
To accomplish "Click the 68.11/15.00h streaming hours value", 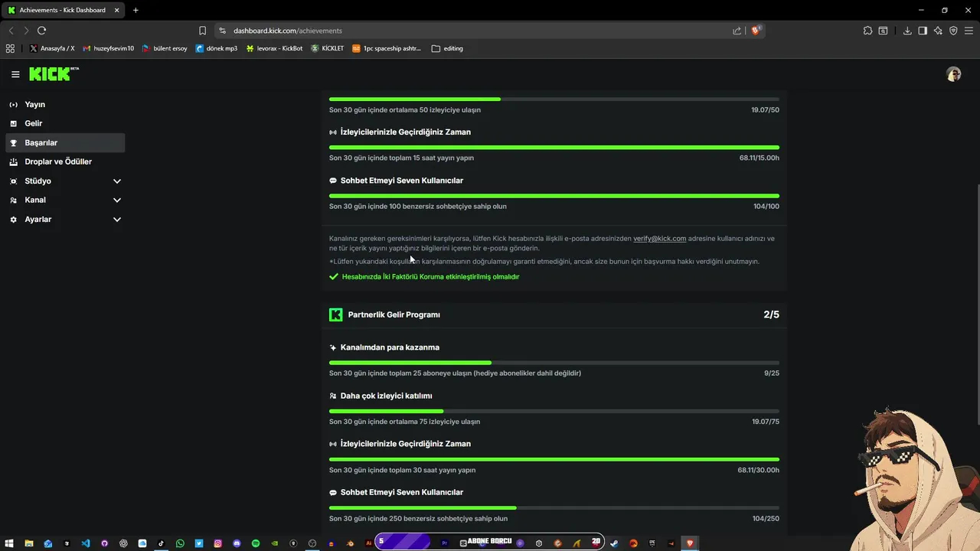I will point(759,158).
